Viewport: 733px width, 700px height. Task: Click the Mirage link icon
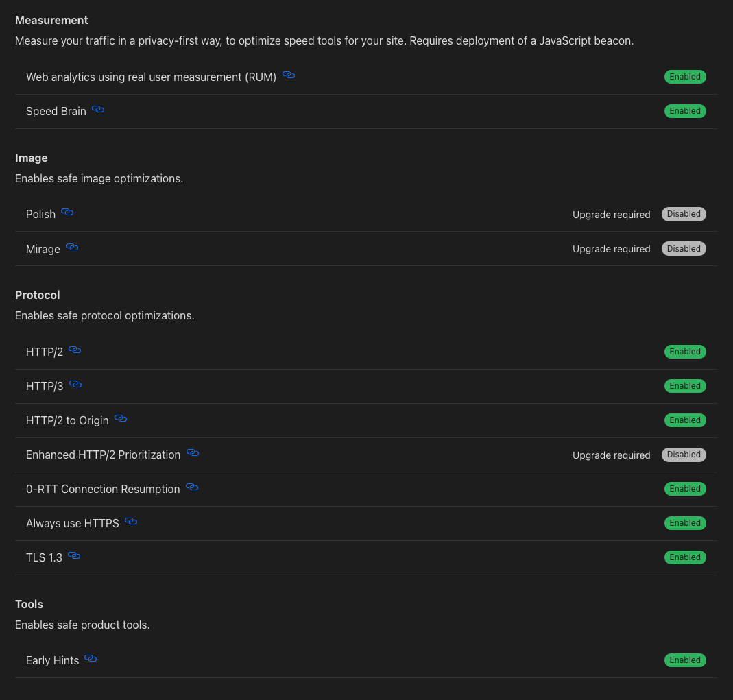pyautogui.click(x=71, y=247)
